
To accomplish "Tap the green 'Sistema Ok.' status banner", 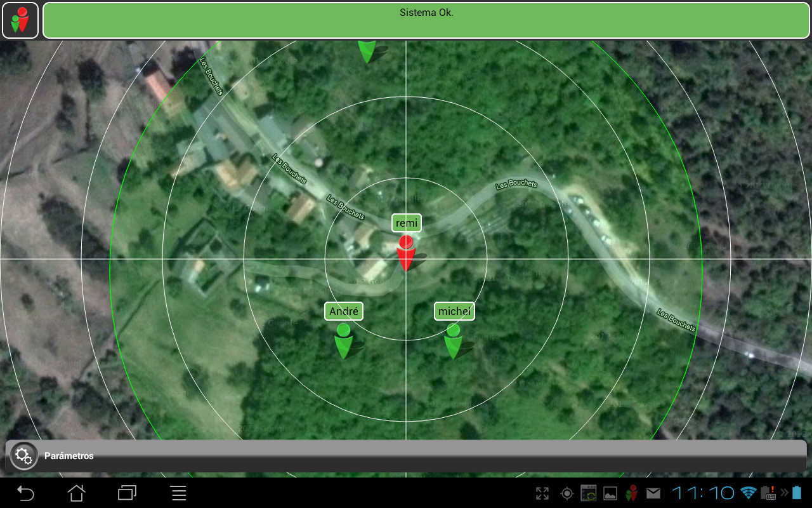I will point(426,20).
